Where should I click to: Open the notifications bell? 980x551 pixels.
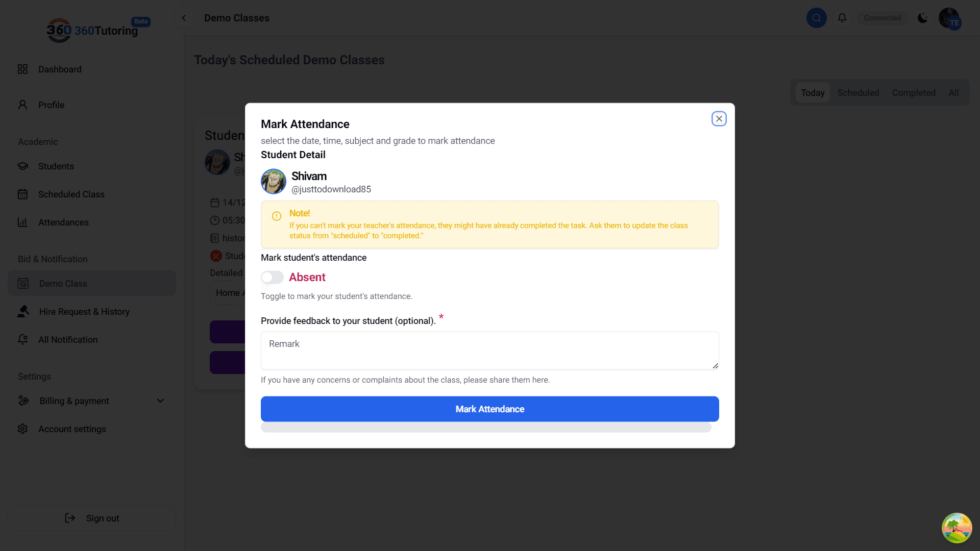[842, 18]
